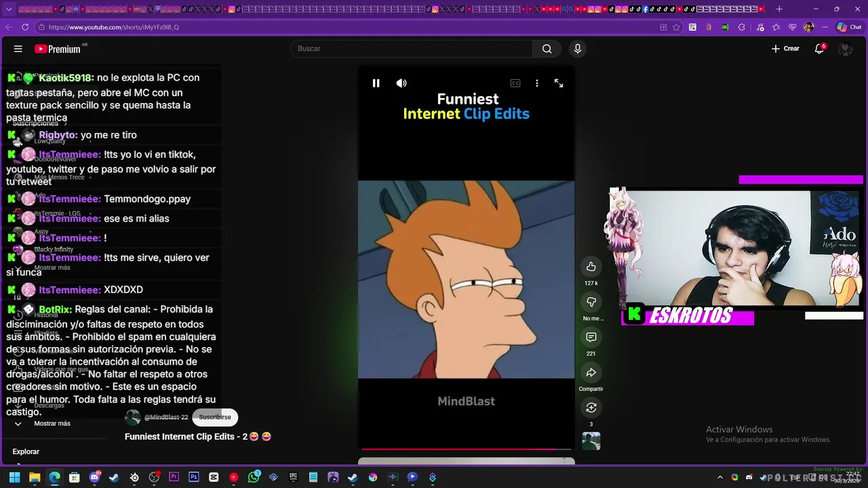Click the remix icon showing 3

pos(591,408)
